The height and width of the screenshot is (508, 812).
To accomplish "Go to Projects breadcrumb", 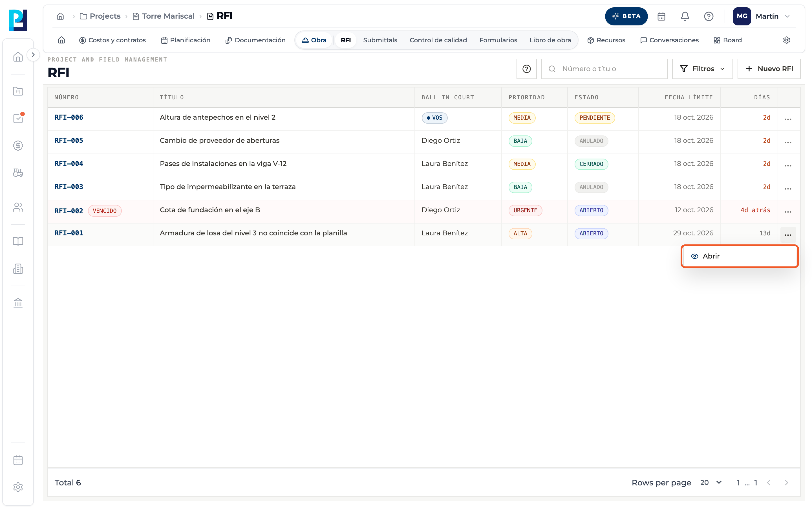I will [x=100, y=16].
